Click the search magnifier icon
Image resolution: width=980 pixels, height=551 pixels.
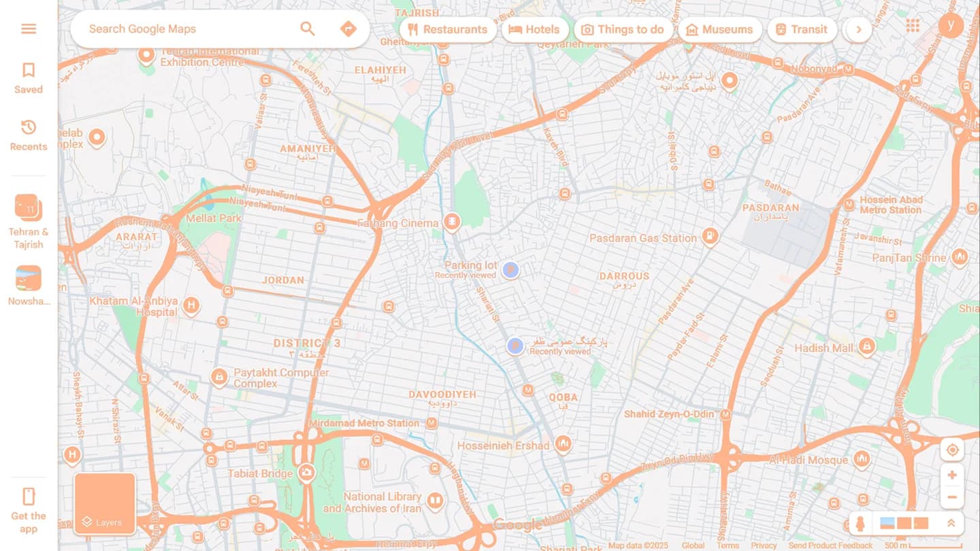point(308,29)
